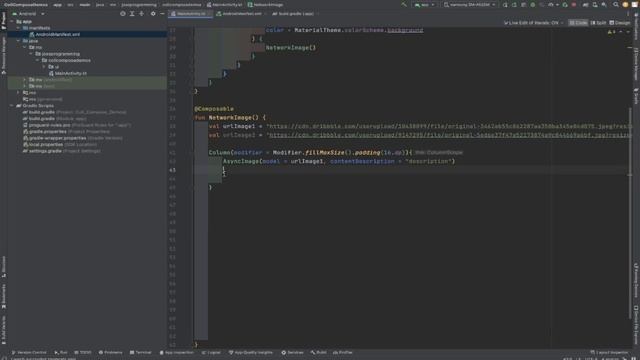Open the Samsung device selector dropdown

pos(469,5)
